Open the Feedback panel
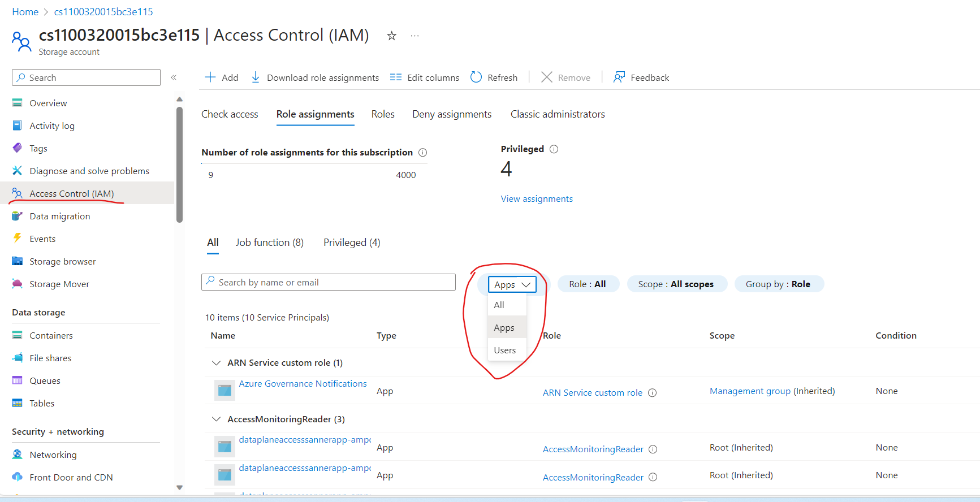980x502 pixels. coord(641,77)
